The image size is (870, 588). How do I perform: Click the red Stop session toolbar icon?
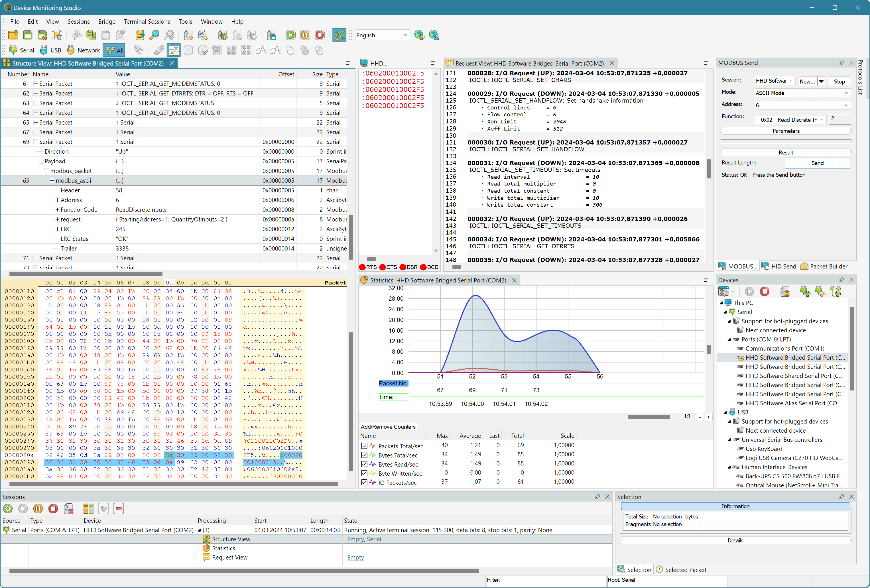[x=319, y=35]
